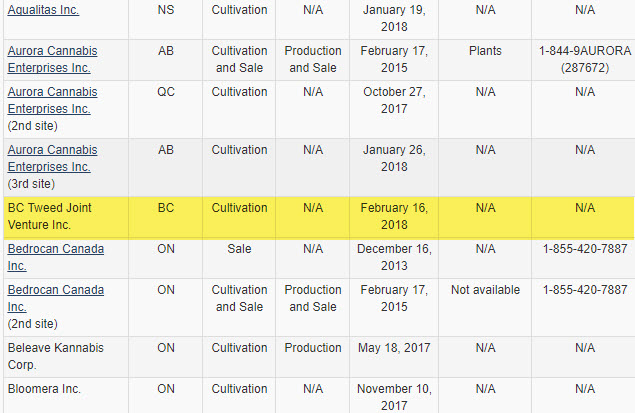
Task: Select the October 27, 2017 date cell
Action: [x=394, y=99]
